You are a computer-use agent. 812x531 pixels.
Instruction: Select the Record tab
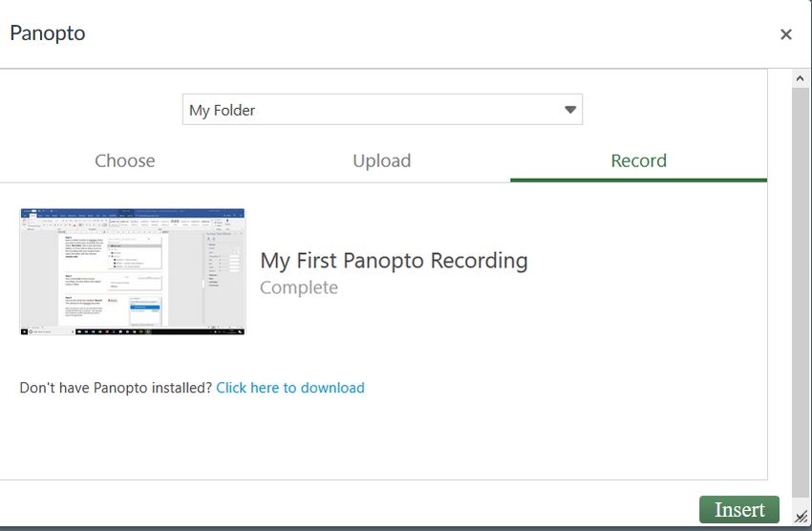tap(638, 161)
